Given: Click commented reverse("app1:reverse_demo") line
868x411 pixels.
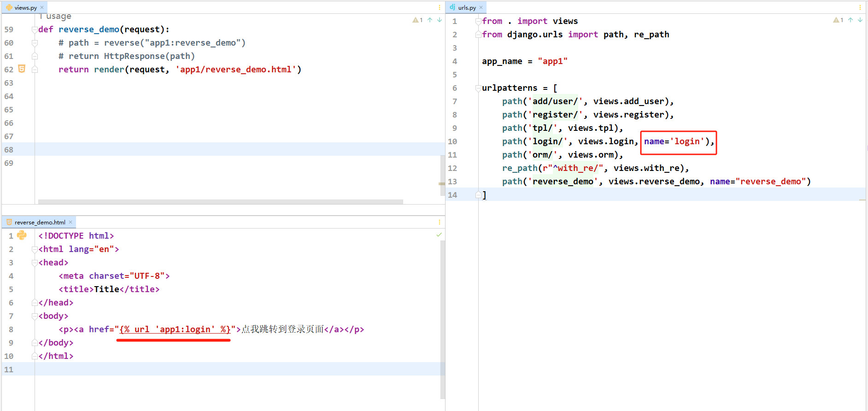Looking at the screenshot, I should point(152,43).
